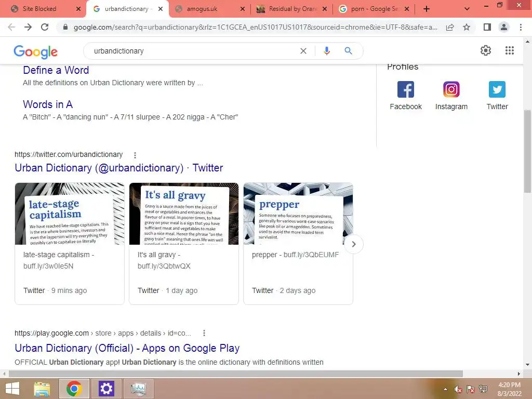Reload the current Google search page

(x=45, y=27)
